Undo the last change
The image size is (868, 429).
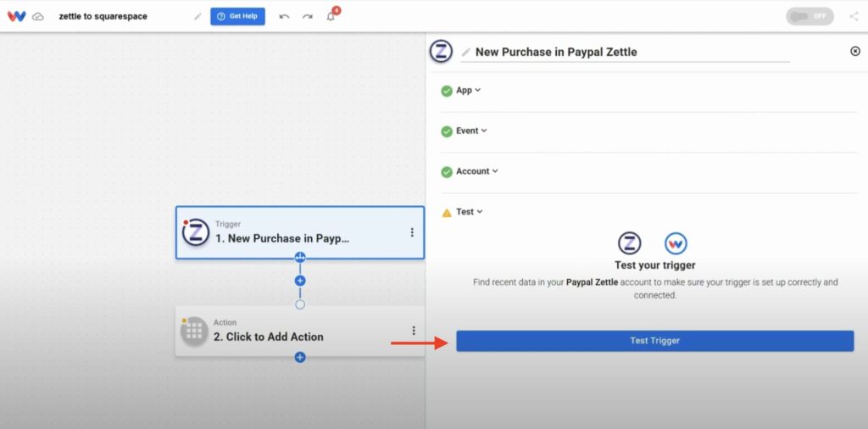[284, 17]
